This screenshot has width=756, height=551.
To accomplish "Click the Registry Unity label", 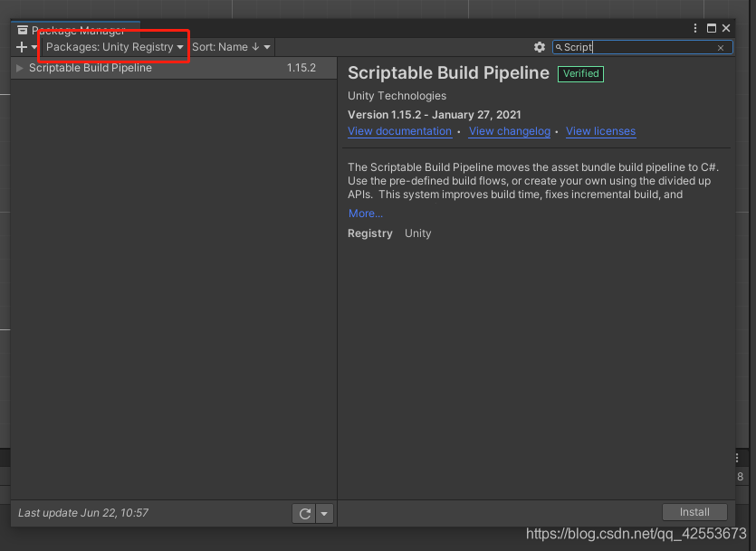I will pyautogui.click(x=389, y=233).
